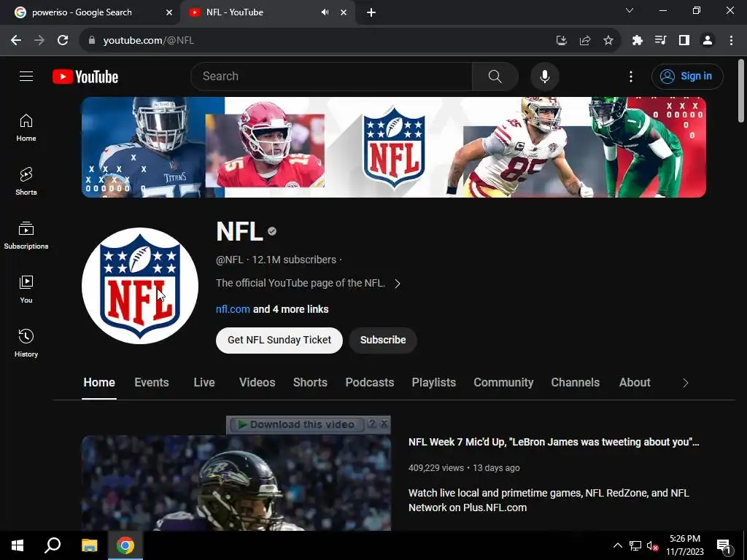
Task: Switch to the Playlists tab
Action: [x=433, y=382]
